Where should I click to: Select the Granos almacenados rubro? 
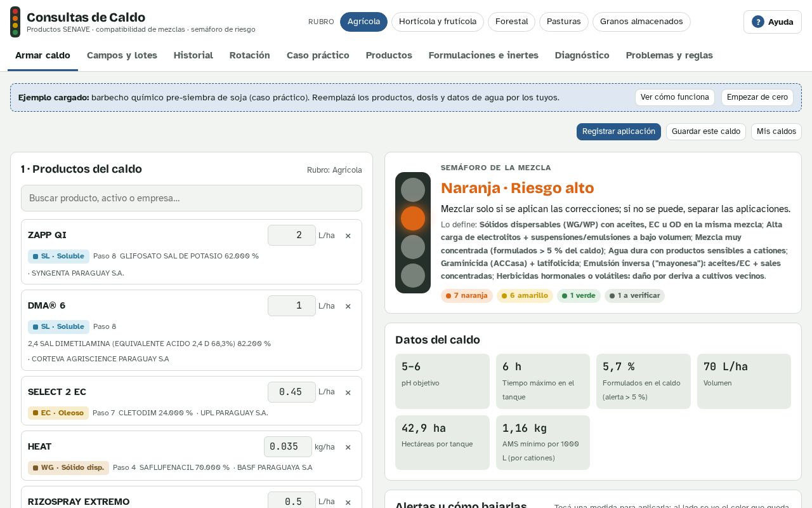tap(641, 22)
